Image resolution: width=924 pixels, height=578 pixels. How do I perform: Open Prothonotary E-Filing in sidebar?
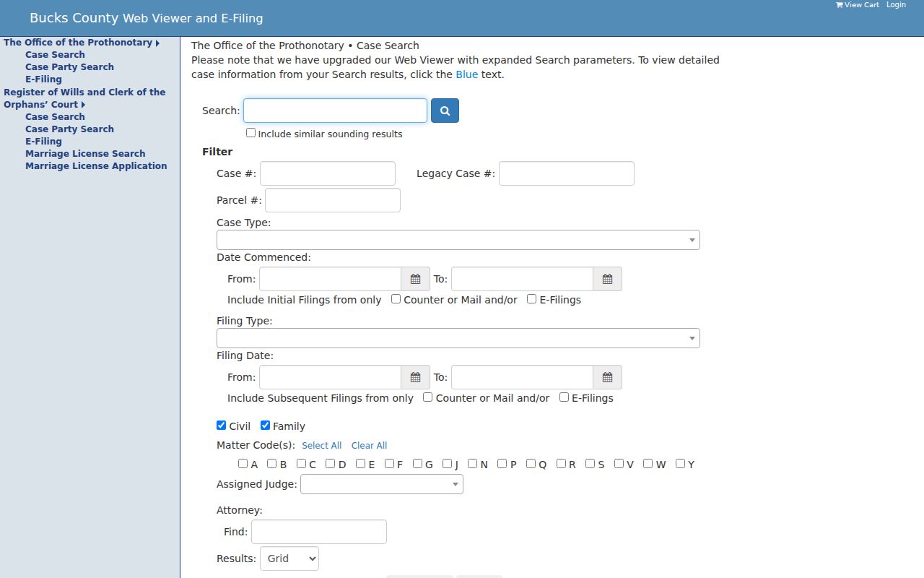(x=43, y=79)
